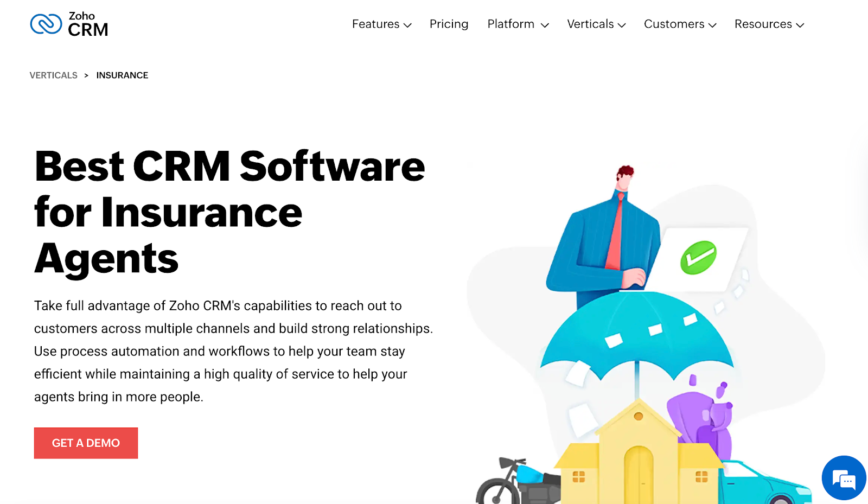
Task: Open the Customers dropdown
Action: point(679,24)
